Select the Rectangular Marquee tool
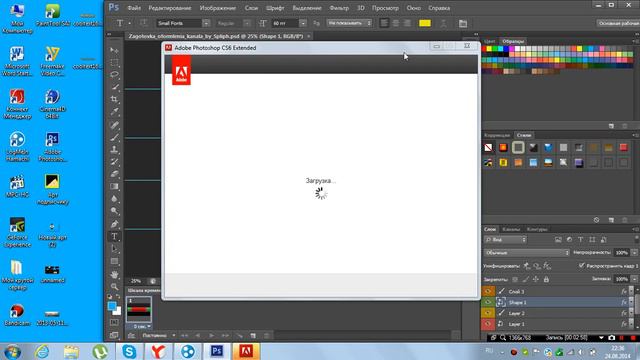Image resolution: width=640 pixels, height=360 pixels. point(115,63)
